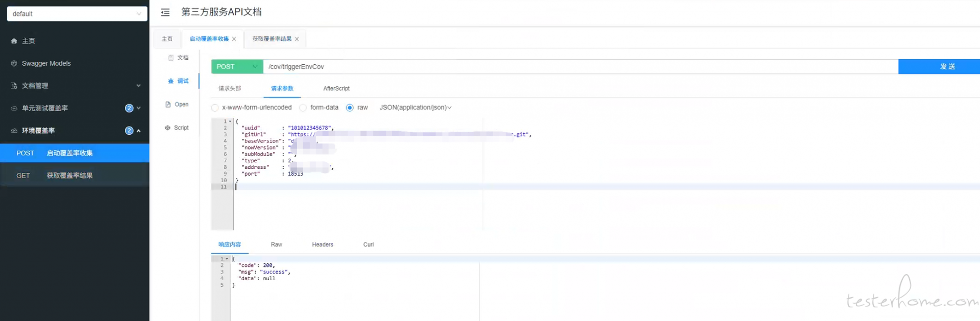This screenshot has width=980, height=321.
Task: Select form-data radio option
Action: tap(303, 108)
